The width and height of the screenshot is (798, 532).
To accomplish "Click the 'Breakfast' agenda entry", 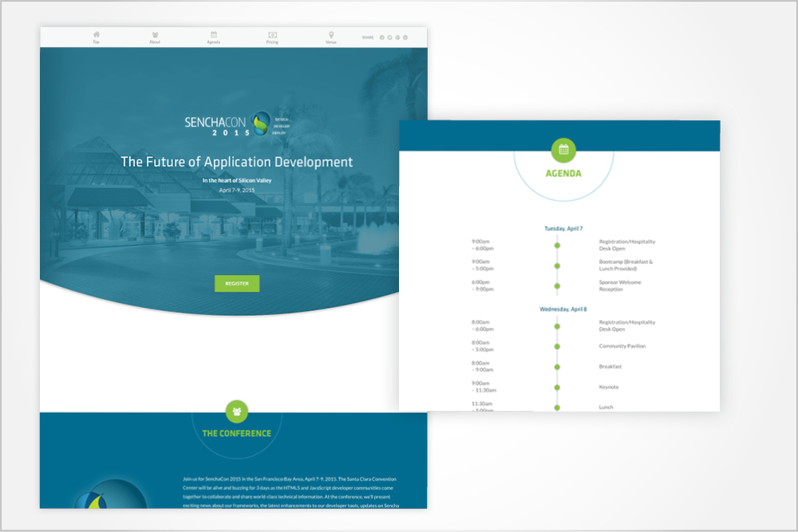I will click(x=610, y=366).
